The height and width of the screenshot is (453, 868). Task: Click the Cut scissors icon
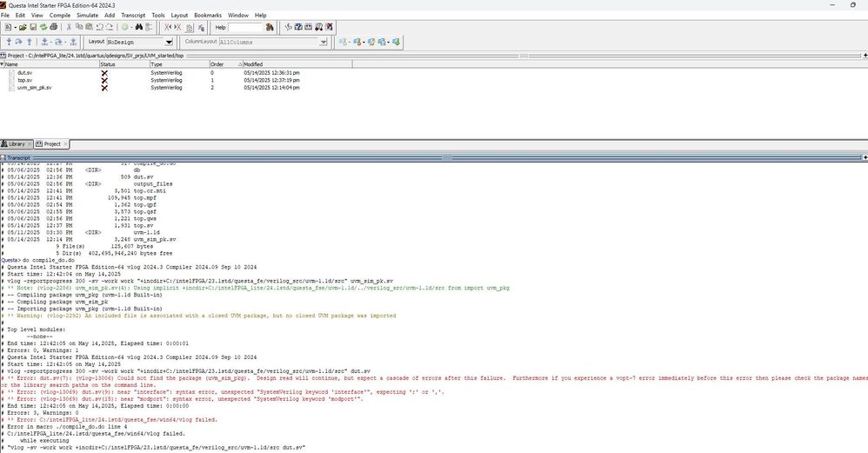pyautogui.click(x=69, y=27)
